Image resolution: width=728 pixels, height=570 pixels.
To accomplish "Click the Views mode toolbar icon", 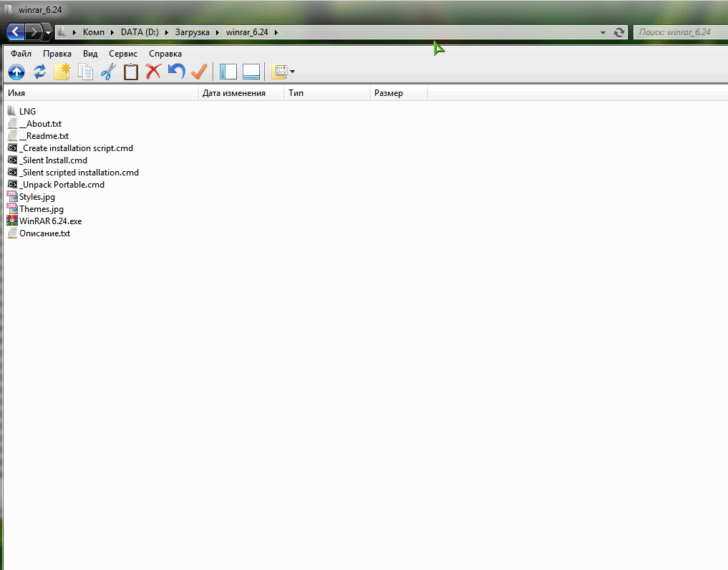I will 279,72.
